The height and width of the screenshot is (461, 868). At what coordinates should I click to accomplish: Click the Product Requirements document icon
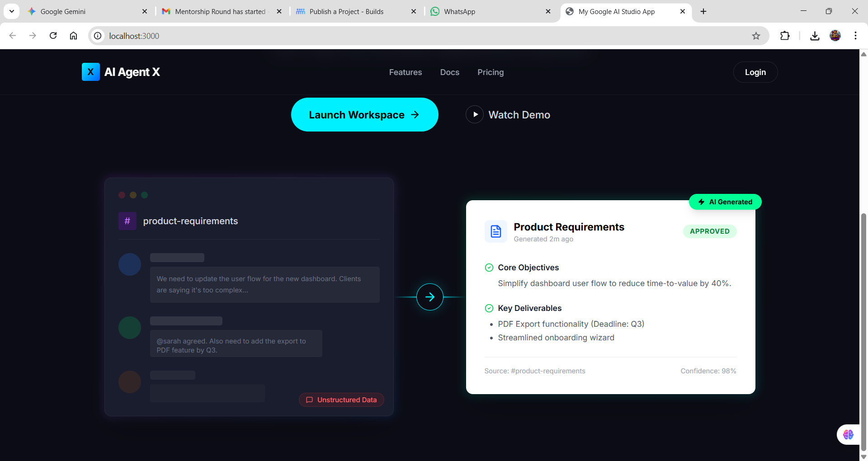pos(495,231)
